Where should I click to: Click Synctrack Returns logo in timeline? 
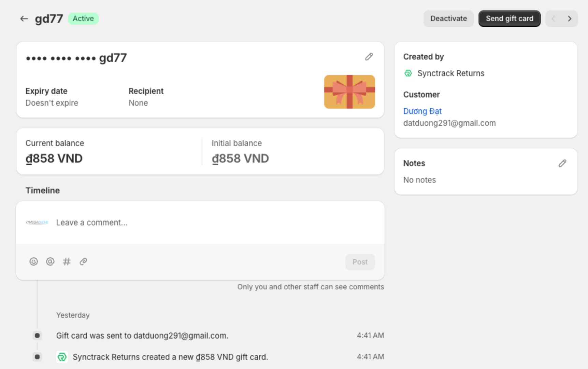[x=62, y=357]
